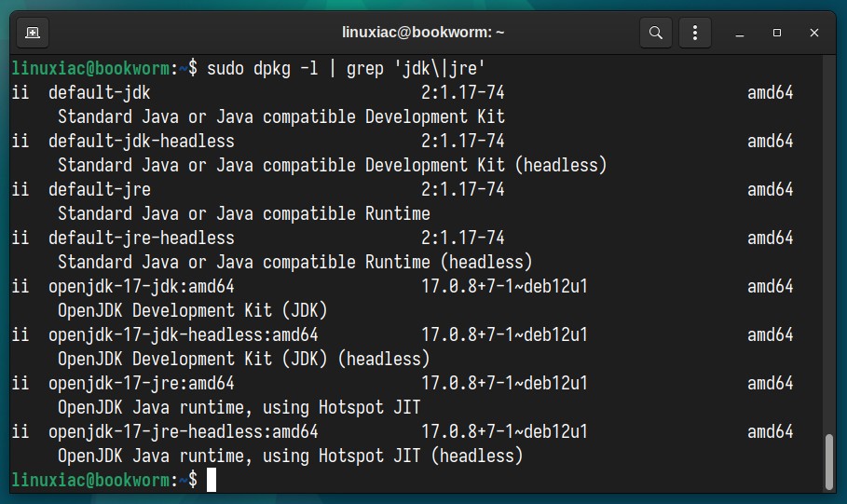Click the openjdk-17-jdk:amd64 package name
The height and width of the screenshot is (504, 847).
[142, 286]
